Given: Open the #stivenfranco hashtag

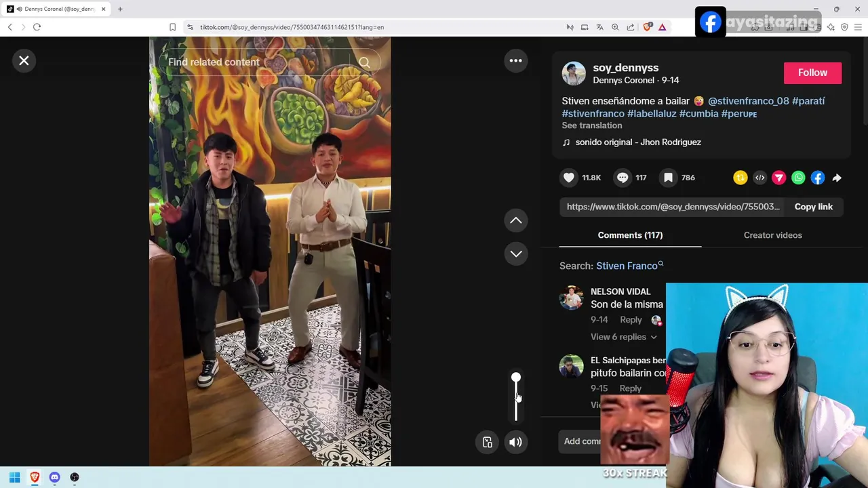Looking at the screenshot, I should 593,114.
